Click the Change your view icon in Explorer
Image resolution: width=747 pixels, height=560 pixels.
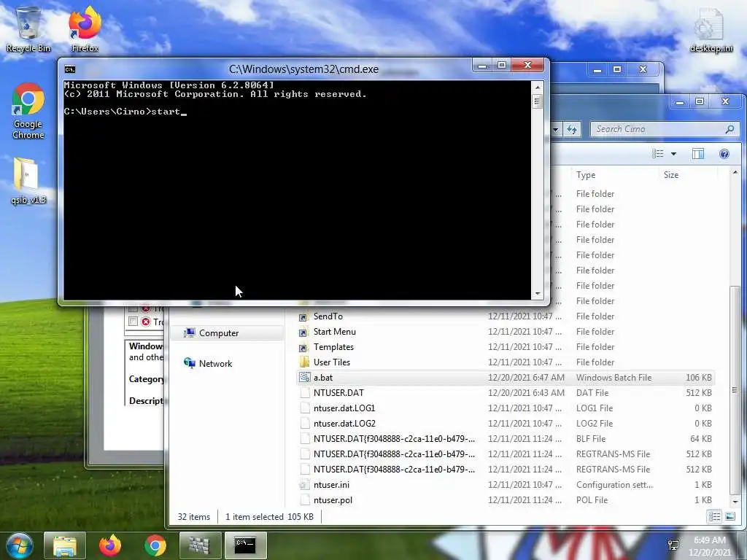[658, 153]
